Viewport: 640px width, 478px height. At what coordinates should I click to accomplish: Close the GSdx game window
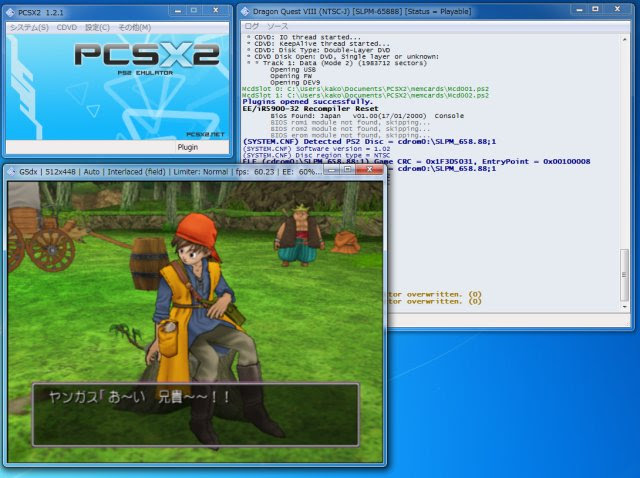tap(369, 169)
